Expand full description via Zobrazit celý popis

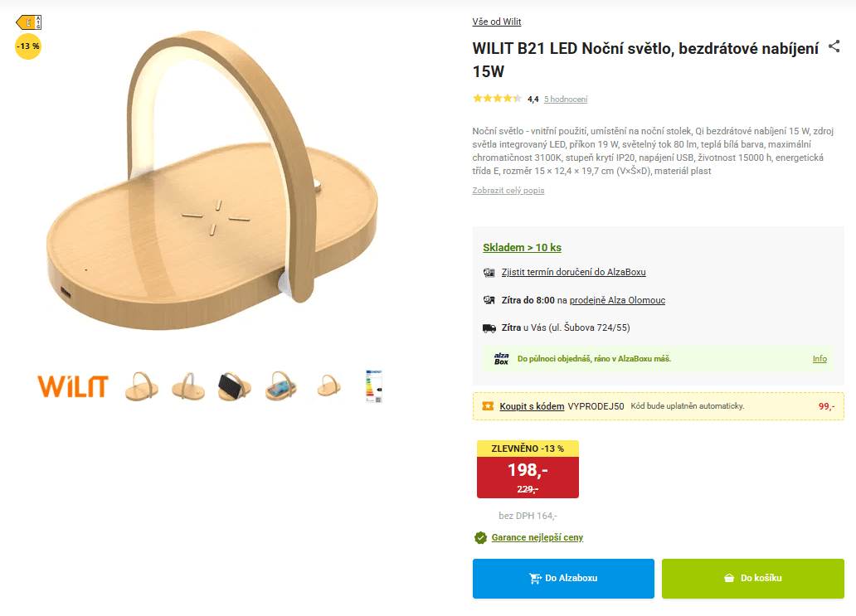508,191
